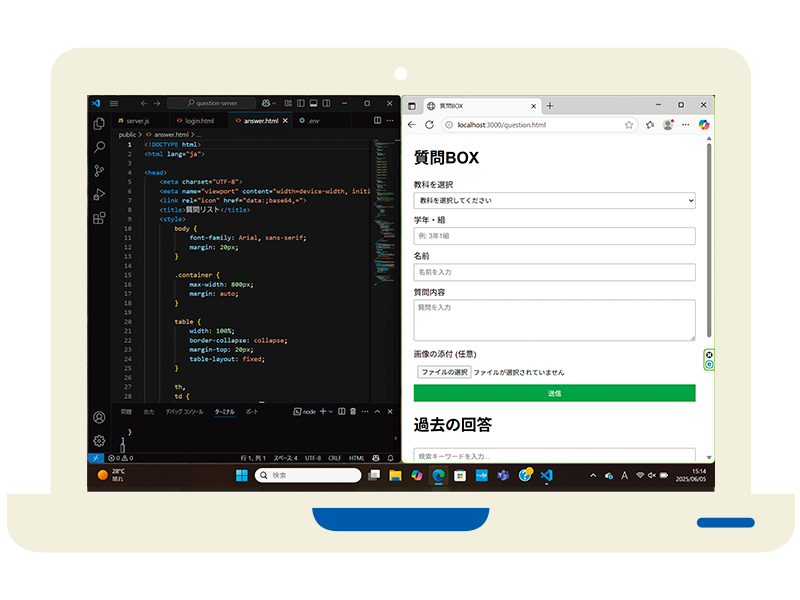
Task: Click the green 送信 submit button
Action: click(x=554, y=393)
